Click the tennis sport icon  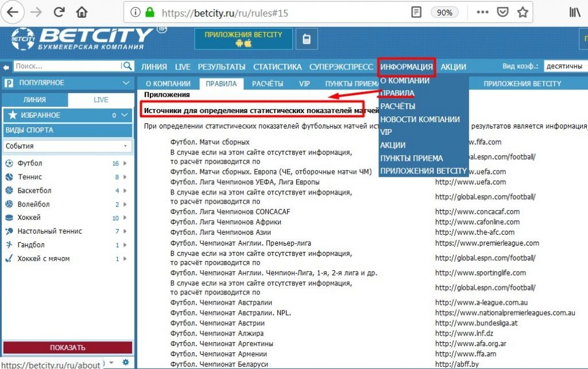9,177
